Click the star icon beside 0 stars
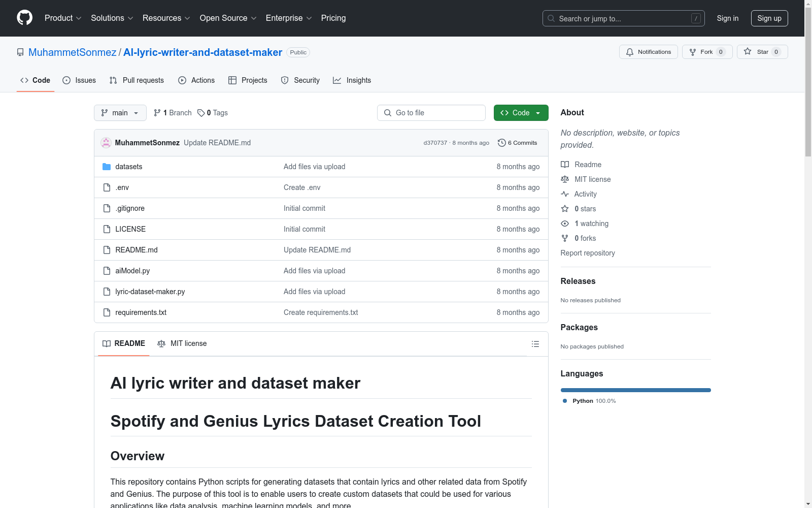The height and width of the screenshot is (508, 812). (x=565, y=209)
